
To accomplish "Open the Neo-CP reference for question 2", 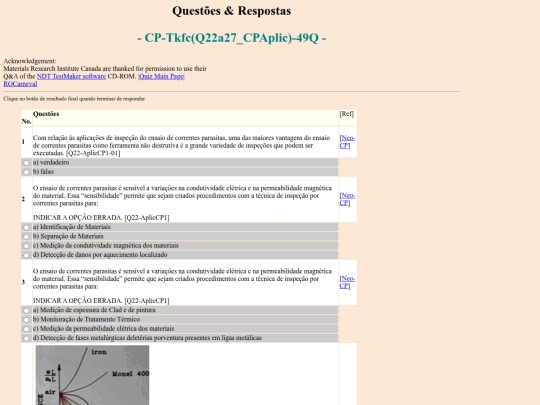I will point(347,199).
